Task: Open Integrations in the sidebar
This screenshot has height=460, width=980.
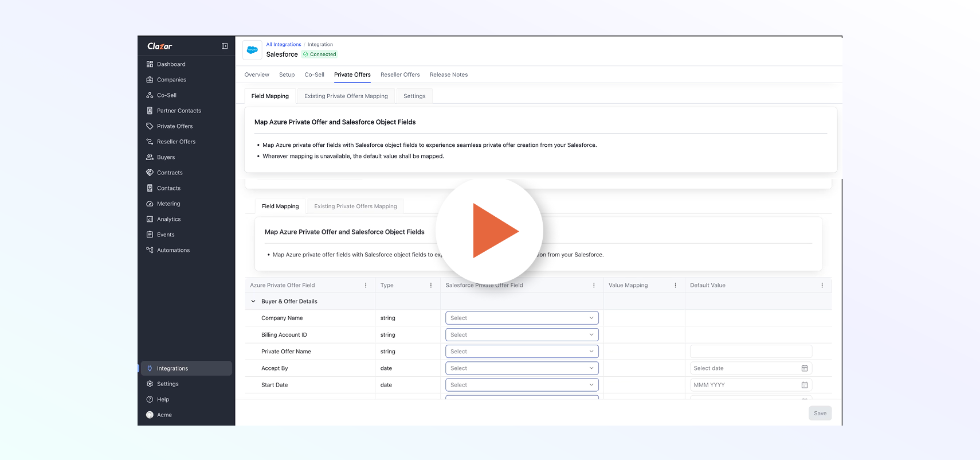Action: [186, 368]
